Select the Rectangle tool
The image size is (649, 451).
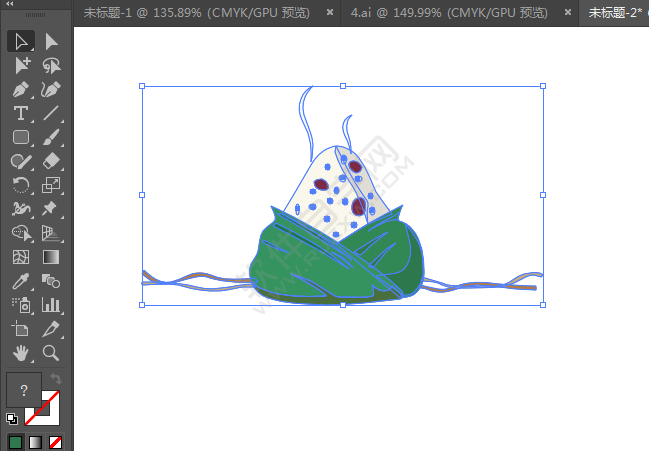(20, 137)
